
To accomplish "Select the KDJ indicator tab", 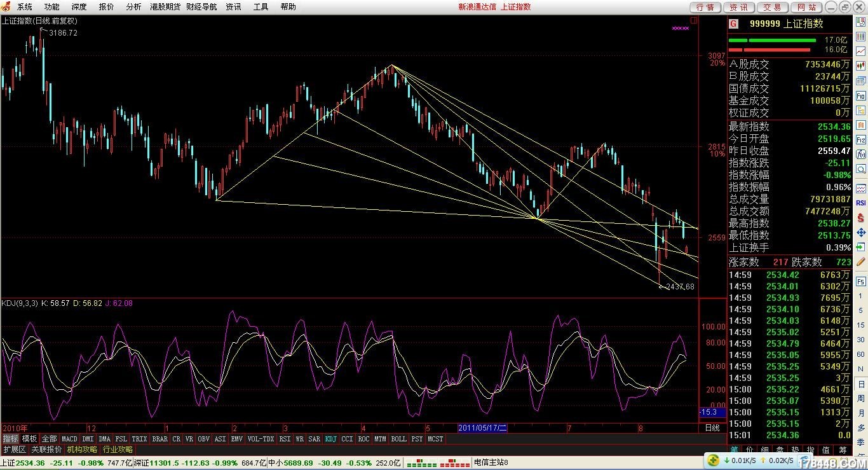I will (331, 439).
